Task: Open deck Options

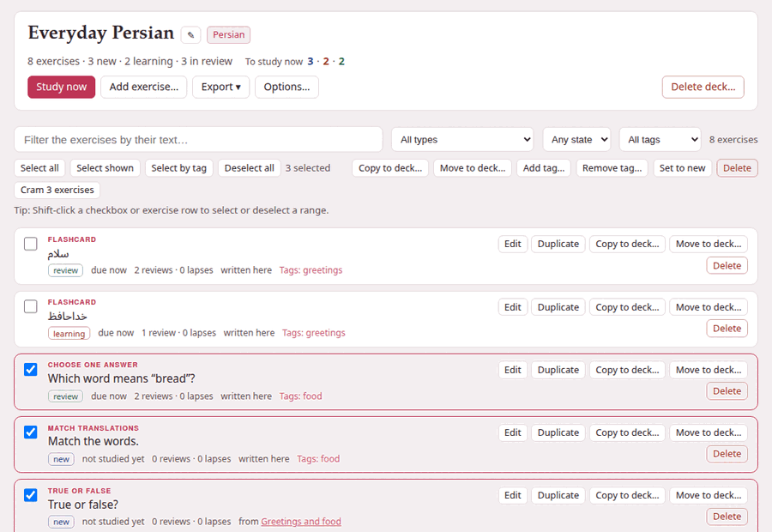Action: pos(286,88)
